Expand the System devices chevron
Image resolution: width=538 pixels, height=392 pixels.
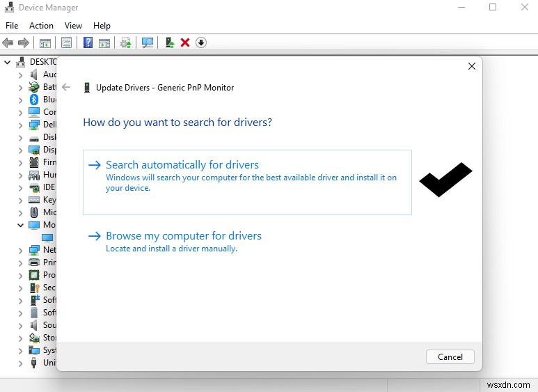coord(21,350)
